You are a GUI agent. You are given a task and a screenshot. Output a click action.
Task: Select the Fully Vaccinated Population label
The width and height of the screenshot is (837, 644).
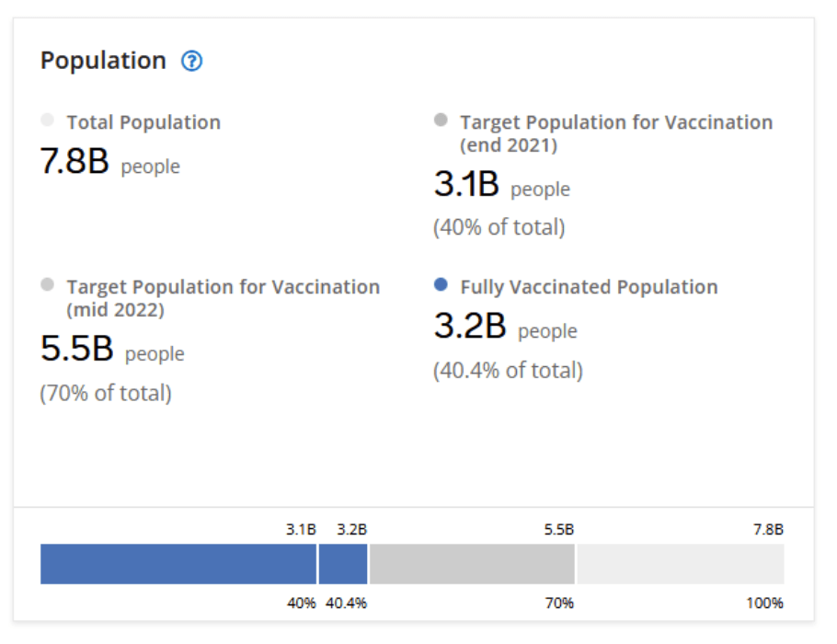tap(589, 287)
